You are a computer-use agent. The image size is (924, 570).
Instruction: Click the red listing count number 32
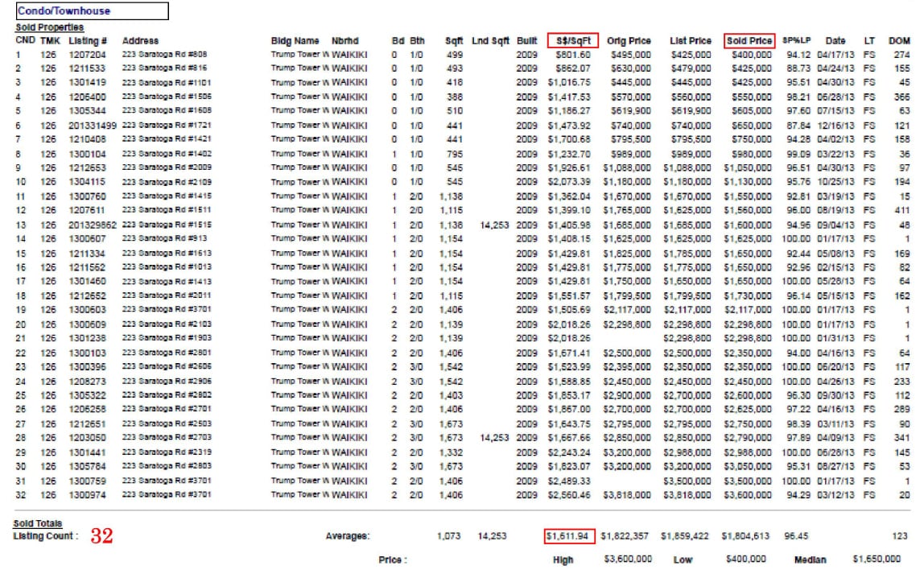point(101,537)
